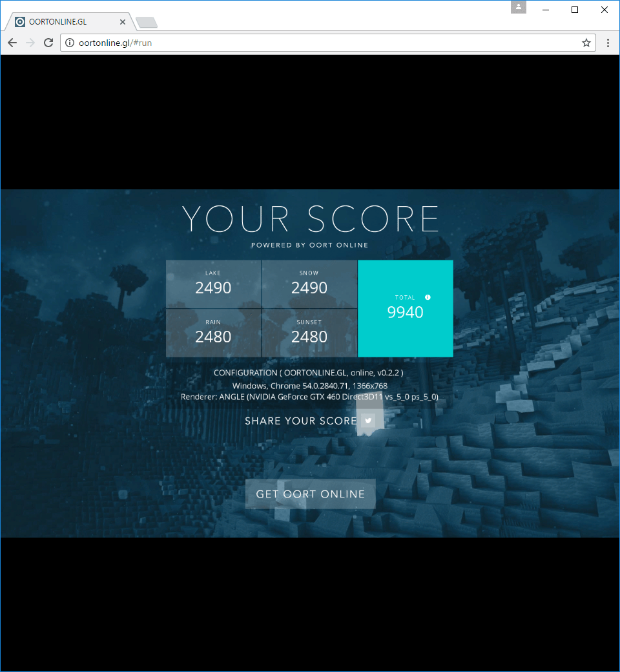Click the browser forward arrow
The height and width of the screenshot is (672, 620).
pos(30,43)
